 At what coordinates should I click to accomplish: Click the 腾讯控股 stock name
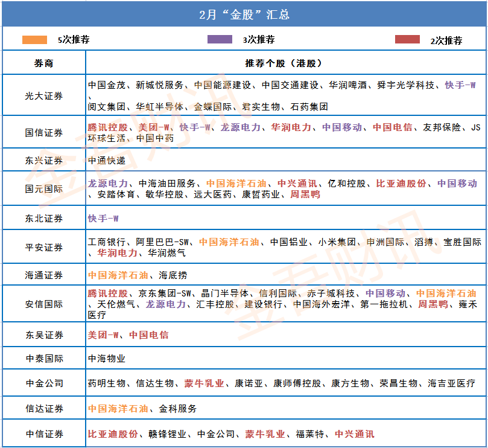click(x=109, y=127)
